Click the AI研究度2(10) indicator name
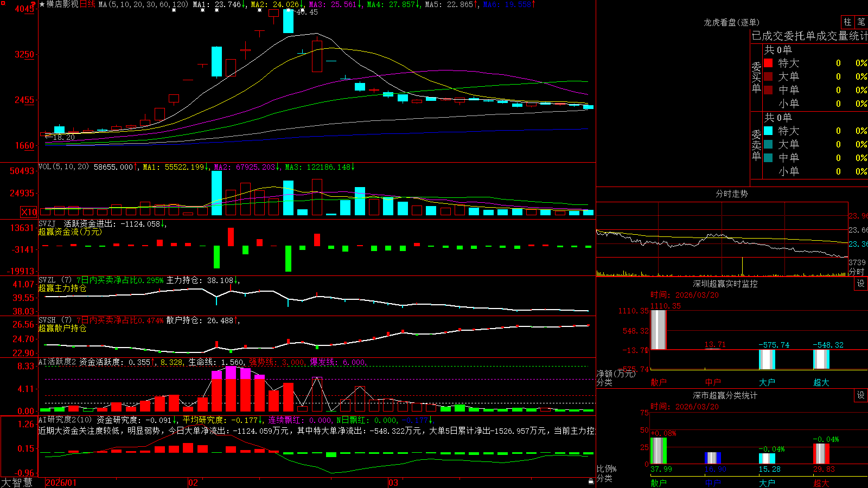The width and height of the screenshot is (868, 488). 65,420
